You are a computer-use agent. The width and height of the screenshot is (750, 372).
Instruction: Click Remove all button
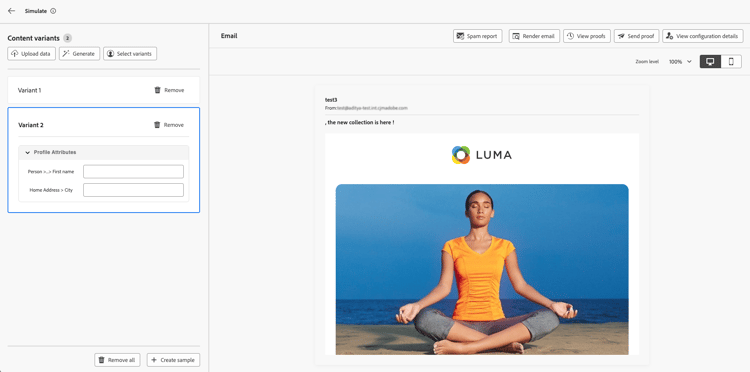click(117, 360)
